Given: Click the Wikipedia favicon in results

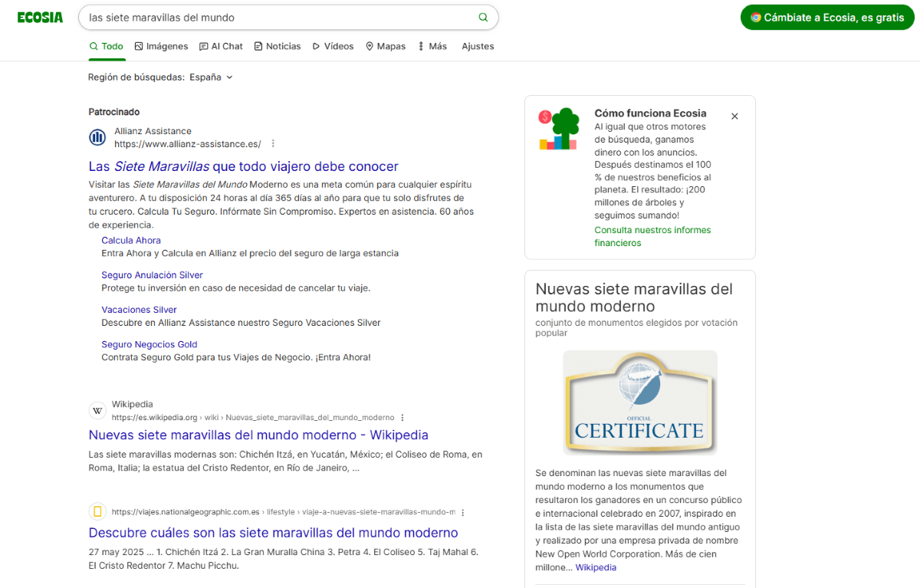Looking at the screenshot, I should click(97, 410).
